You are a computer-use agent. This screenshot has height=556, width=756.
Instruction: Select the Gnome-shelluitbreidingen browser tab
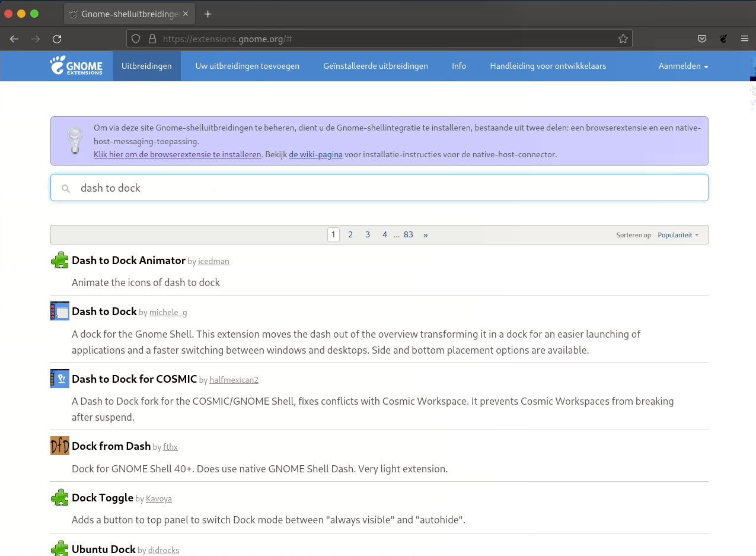129,14
